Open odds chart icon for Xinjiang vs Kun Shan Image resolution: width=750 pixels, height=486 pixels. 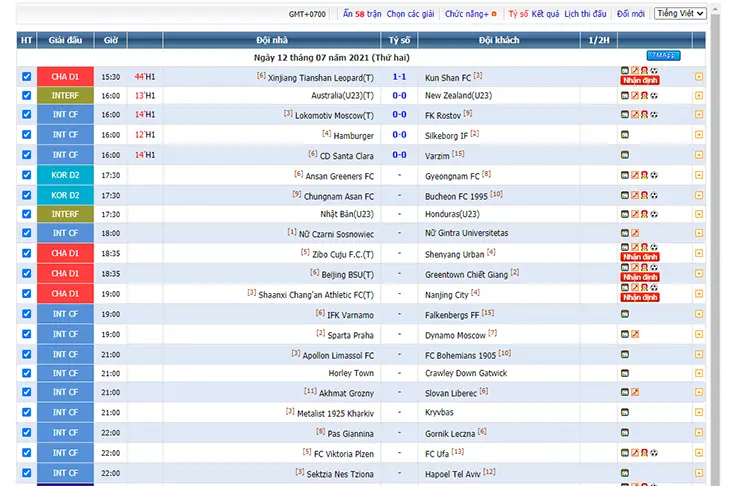(635, 70)
